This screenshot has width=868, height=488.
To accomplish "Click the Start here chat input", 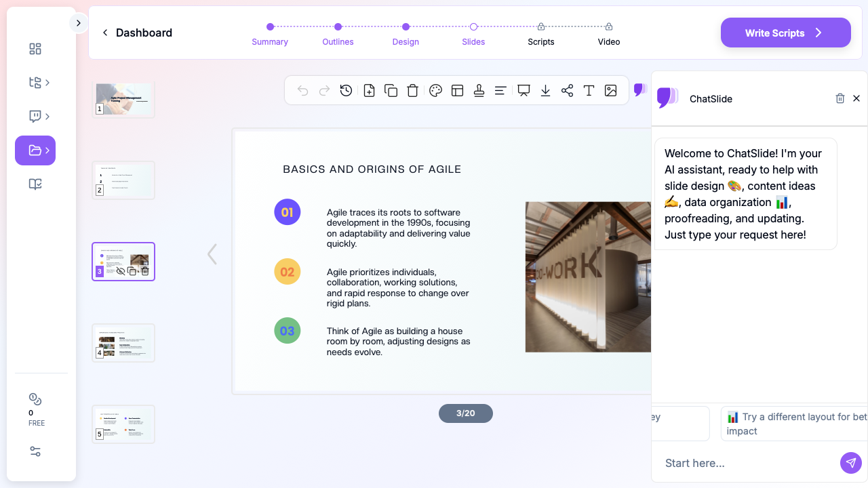I will click(x=746, y=463).
